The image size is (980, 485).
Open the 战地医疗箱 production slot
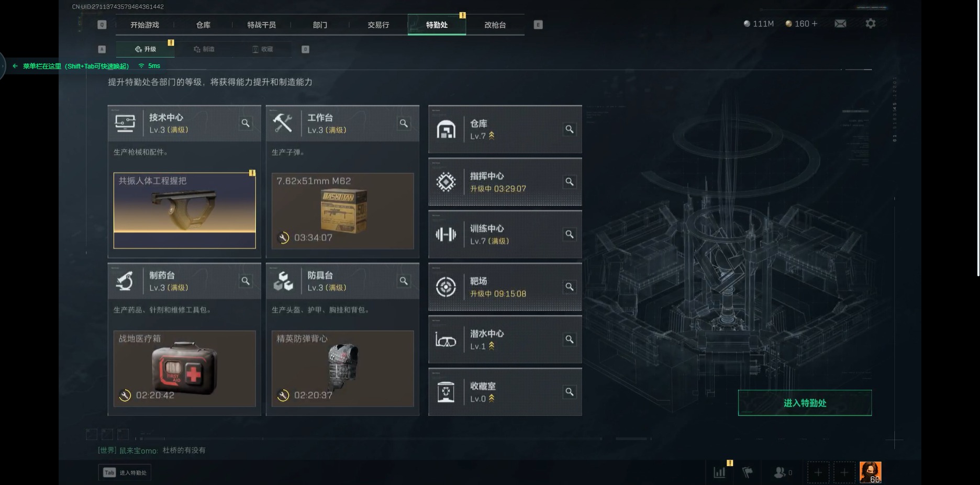pos(185,368)
